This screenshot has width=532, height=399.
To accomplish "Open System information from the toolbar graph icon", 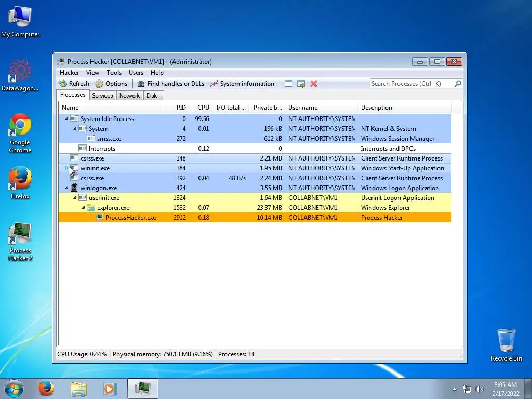I will coord(214,84).
